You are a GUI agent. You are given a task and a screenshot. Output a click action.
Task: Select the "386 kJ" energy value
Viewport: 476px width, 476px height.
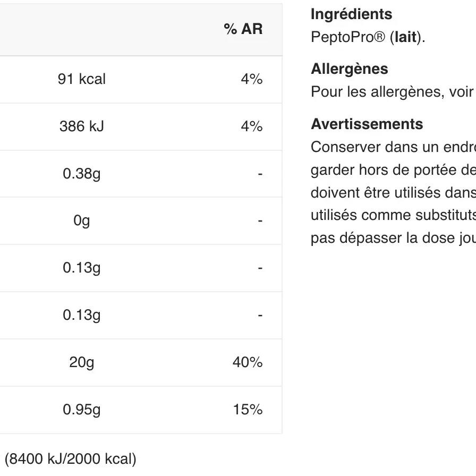(82, 126)
